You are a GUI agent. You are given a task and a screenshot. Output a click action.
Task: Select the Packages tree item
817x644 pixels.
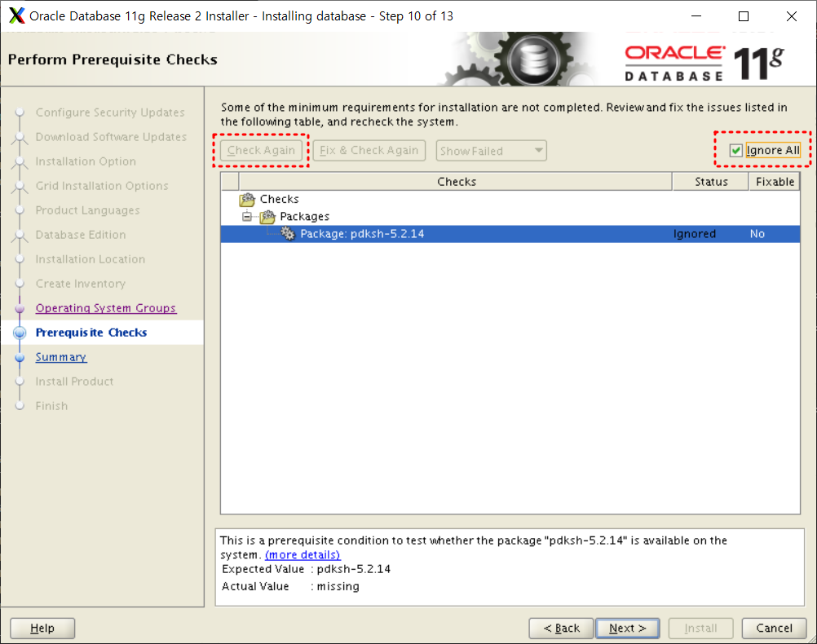coord(304,216)
